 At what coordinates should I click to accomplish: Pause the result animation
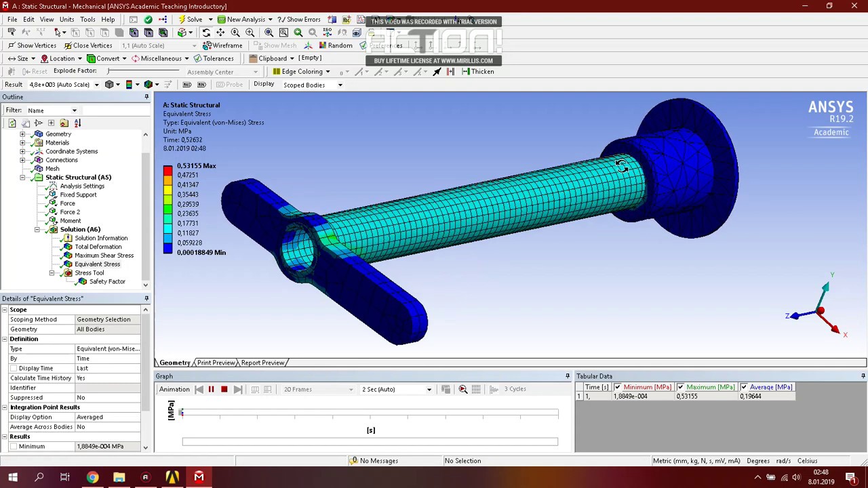point(211,389)
